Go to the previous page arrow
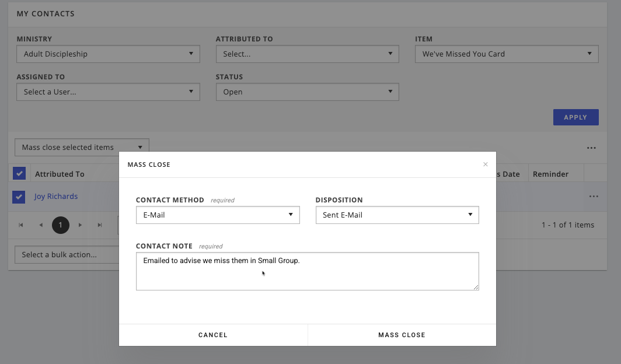This screenshot has height=364, width=621. tap(41, 225)
